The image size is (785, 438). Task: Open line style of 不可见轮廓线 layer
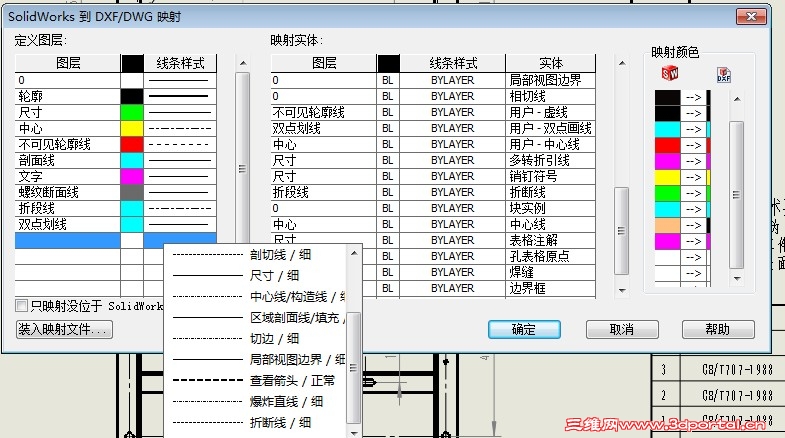[x=180, y=144]
